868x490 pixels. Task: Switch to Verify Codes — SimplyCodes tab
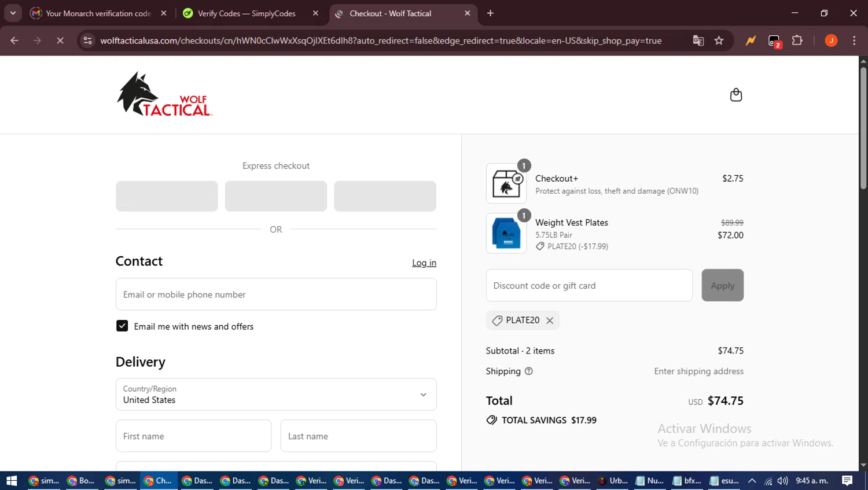tap(246, 13)
